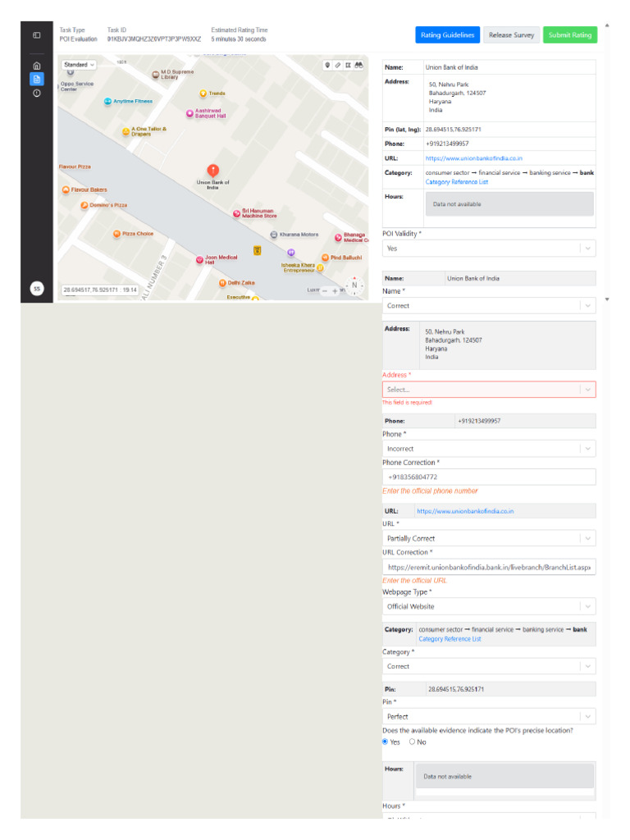Reset map orientation with the compass

point(354,285)
